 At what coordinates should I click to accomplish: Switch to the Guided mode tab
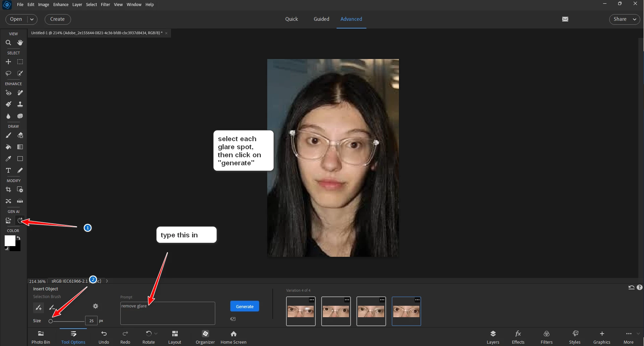click(321, 19)
